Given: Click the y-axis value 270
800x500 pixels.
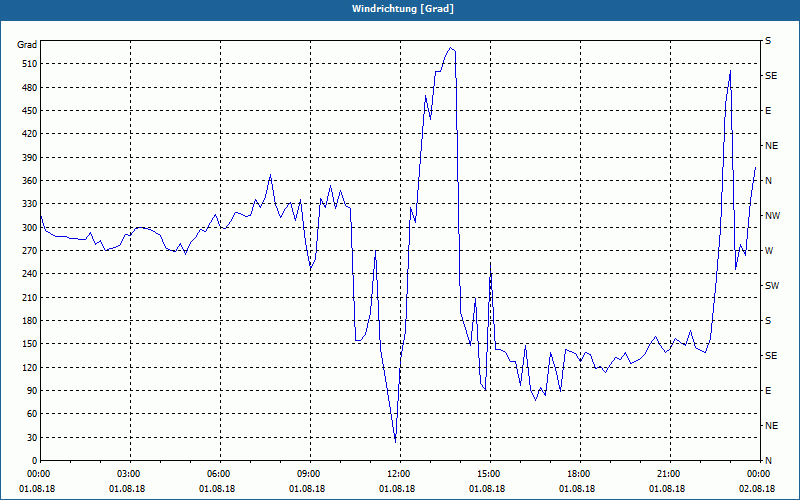Looking at the screenshot, I should [x=30, y=251].
